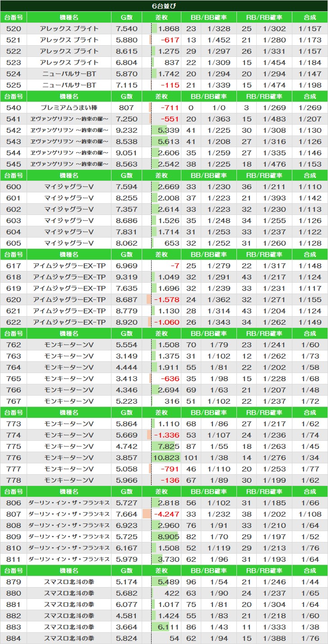Viewport: 328px width, 644px height.
Task: Select 差枚 value 3,730 in row 811
Action: (x=169, y=559)
